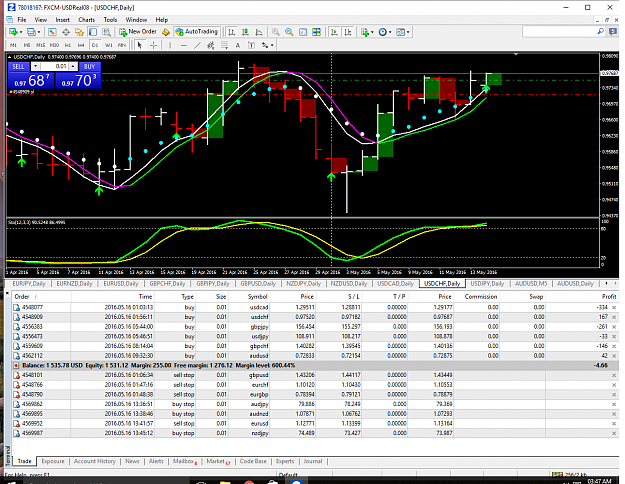Open indicators list icon
Image resolution: width=625 pixels, height=484 pixels.
click(x=365, y=32)
